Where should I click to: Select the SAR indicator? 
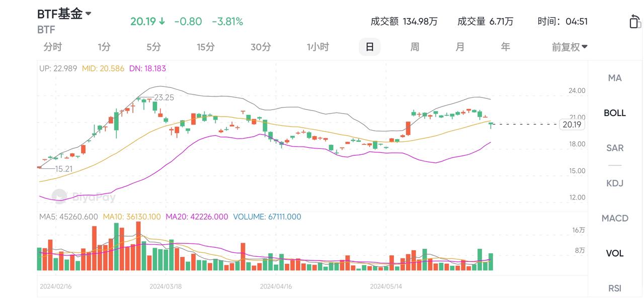coord(615,148)
